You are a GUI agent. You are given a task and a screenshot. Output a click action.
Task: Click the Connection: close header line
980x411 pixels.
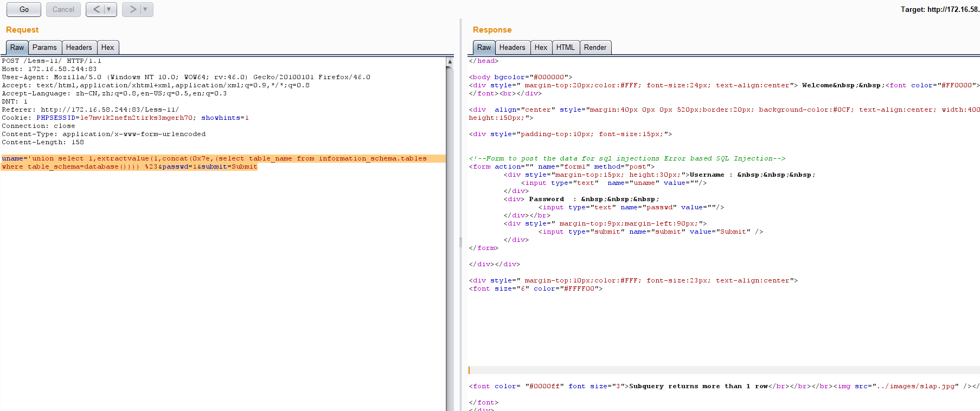click(39, 126)
